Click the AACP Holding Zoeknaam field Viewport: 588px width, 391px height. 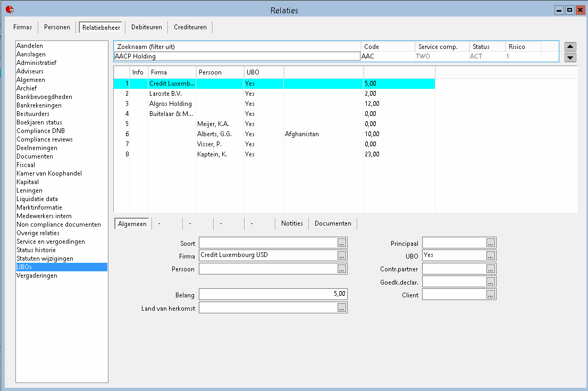(x=237, y=56)
